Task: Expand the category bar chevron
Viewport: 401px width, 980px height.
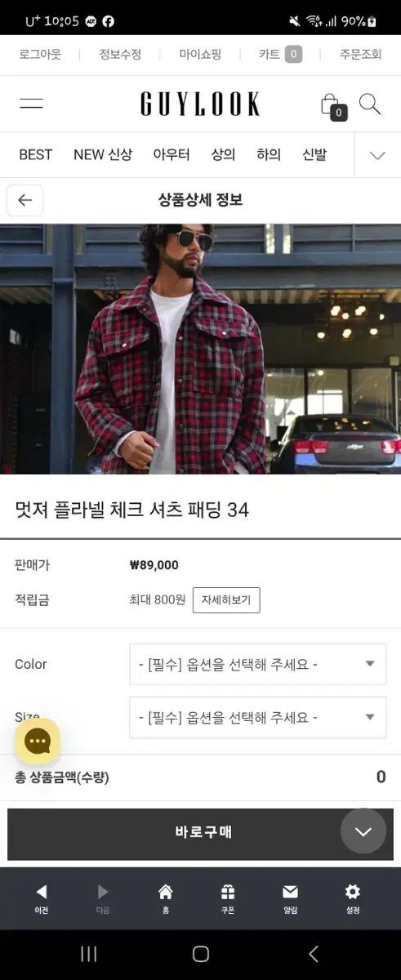Action: [377, 155]
